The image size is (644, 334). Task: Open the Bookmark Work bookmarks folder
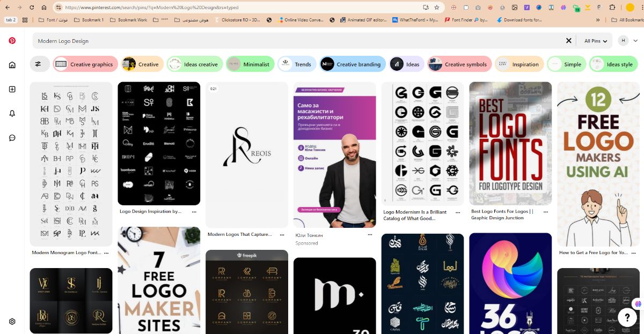click(x=128, y=20)
